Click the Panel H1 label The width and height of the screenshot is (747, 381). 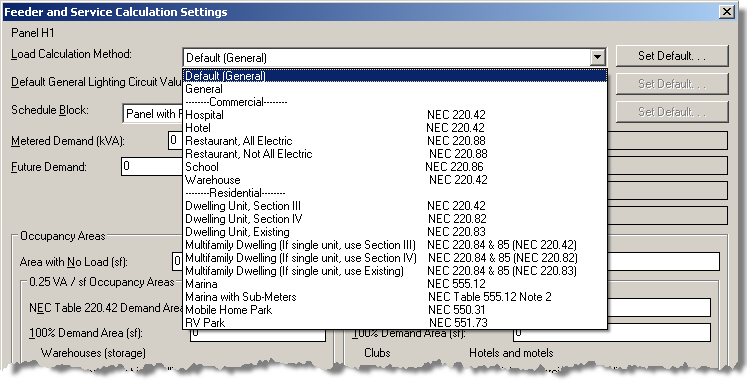pos(33,33)
